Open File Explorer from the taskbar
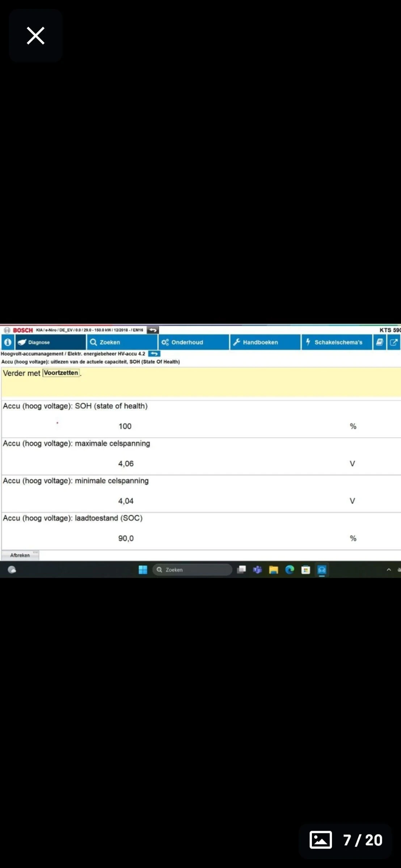Viewport: 401px width, 868px height. pyautogui.click(x=273, y=570)
